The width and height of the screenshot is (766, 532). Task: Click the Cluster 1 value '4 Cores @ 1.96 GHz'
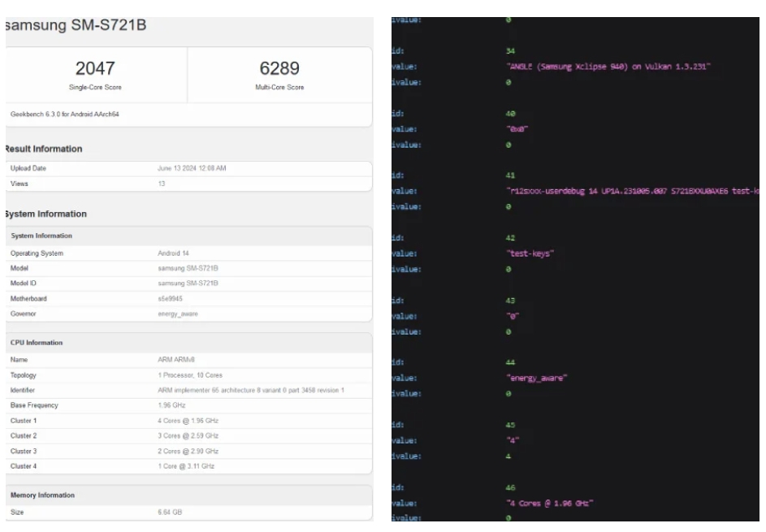(x=188, y=421)
